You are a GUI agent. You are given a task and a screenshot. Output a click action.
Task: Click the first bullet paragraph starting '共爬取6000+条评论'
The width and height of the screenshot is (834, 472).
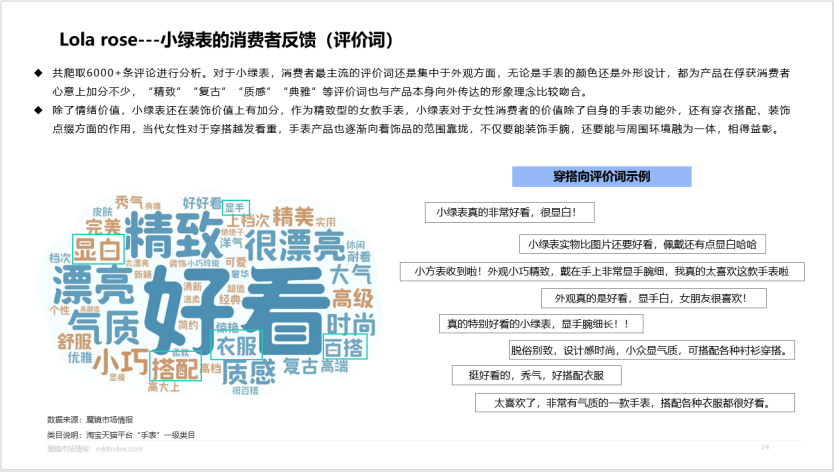(420, 82)
